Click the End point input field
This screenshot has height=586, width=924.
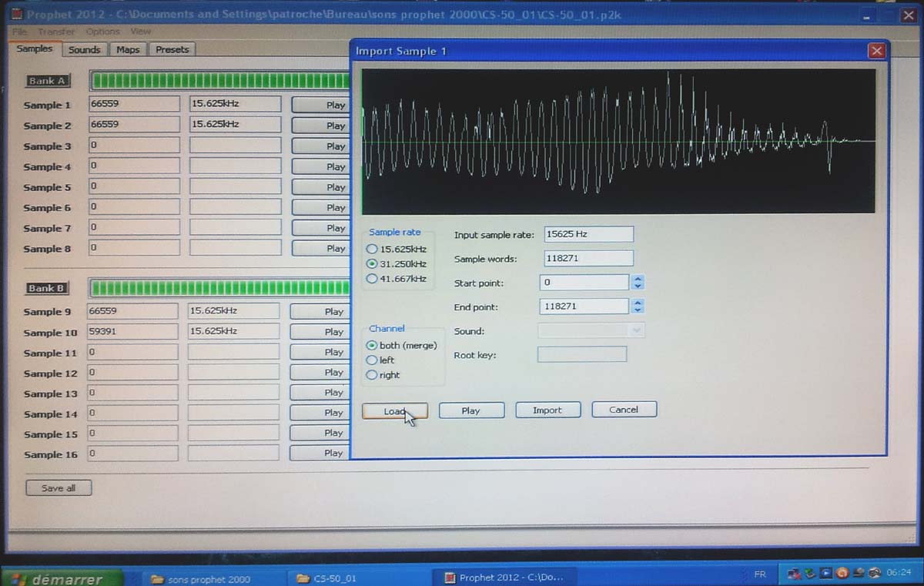click(584, 306)
